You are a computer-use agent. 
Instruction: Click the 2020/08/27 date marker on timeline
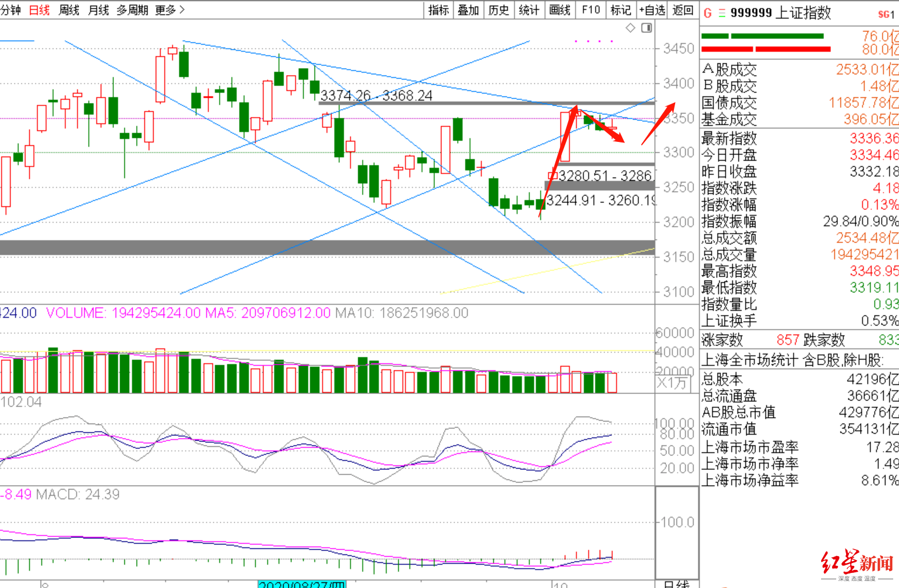(x=302, y=584)
